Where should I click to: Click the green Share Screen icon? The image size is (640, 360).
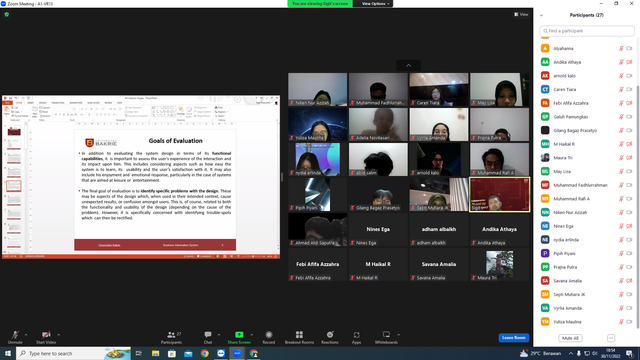pos(239,335)
